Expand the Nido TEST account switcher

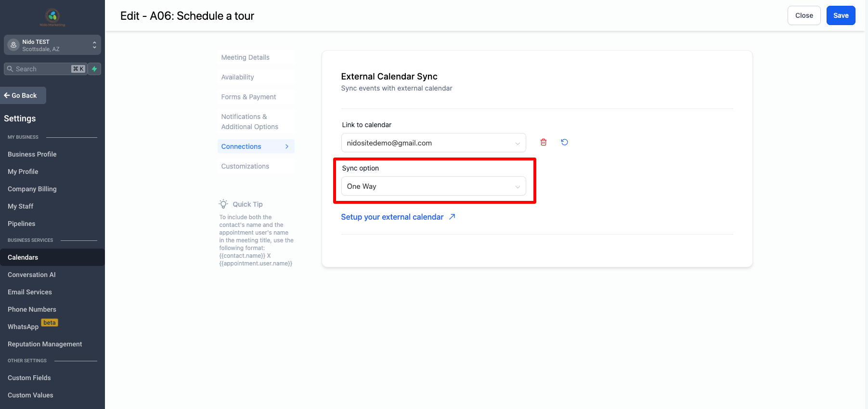coord(52,45)
